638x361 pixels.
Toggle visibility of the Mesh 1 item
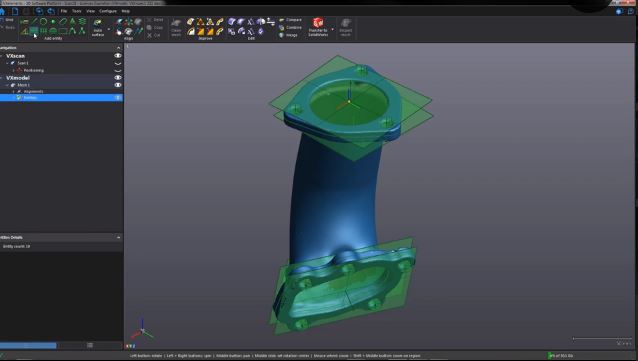click(118, 85)
